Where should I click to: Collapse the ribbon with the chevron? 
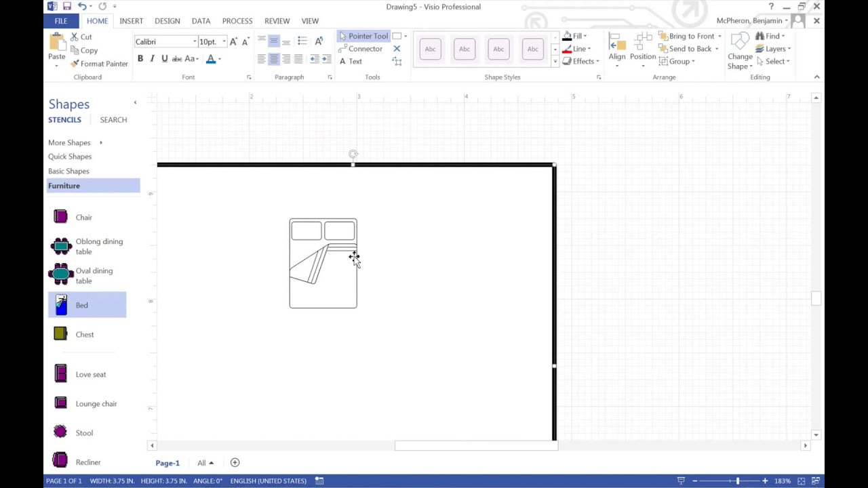[x=816, y=77]
